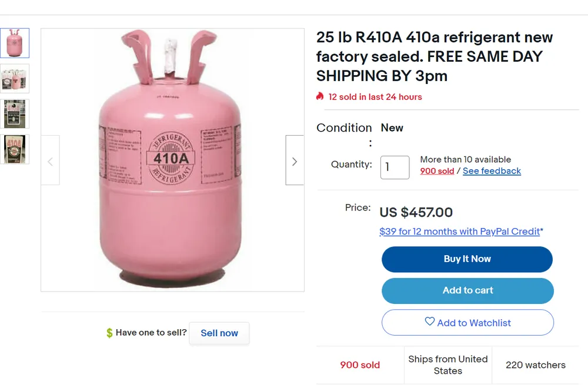Show the fourth thumbnail at the bottom
The width and height of the screenshot is (588, 385).
(14, 149)
